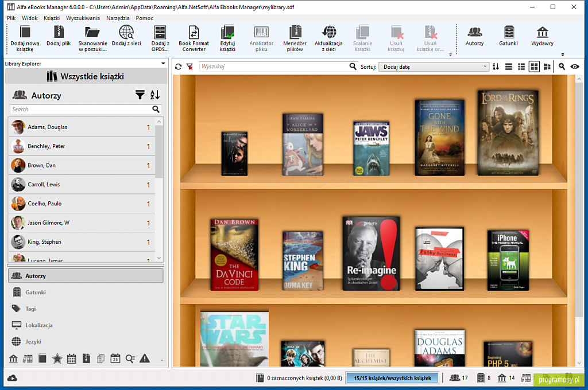Screen dimensions: 588x390
Task: Click the magnifier in the Wyszukaj box
Action: point(353,67)
